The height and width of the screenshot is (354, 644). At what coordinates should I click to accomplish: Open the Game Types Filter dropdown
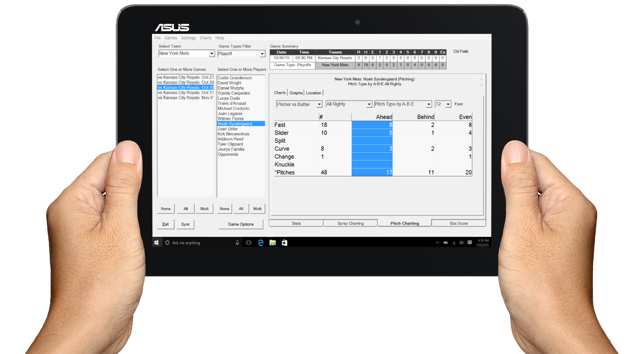click(x=262, y=54)
